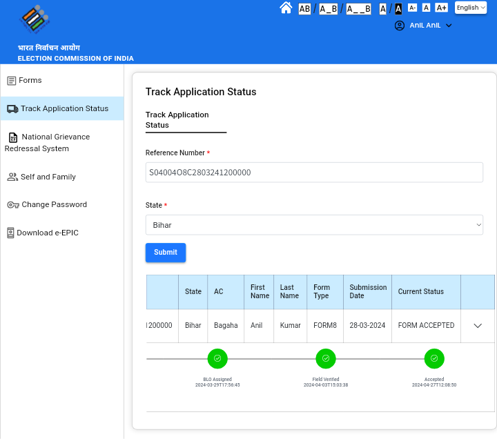The width and height of the screenshot is (497, 448).
Task: Click the Last Name column header
Action: (290, 292)
